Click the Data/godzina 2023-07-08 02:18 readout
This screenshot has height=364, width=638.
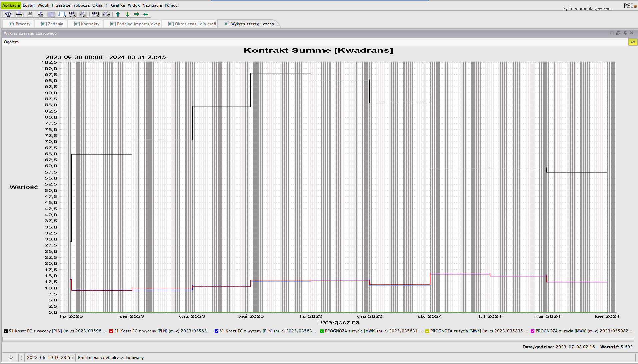click(x=559, y=347)
